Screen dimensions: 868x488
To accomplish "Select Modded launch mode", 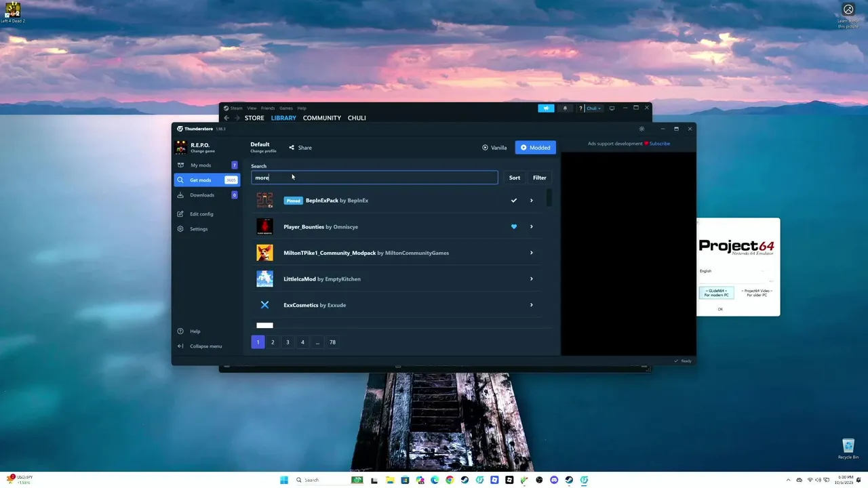I will [536, 148].
